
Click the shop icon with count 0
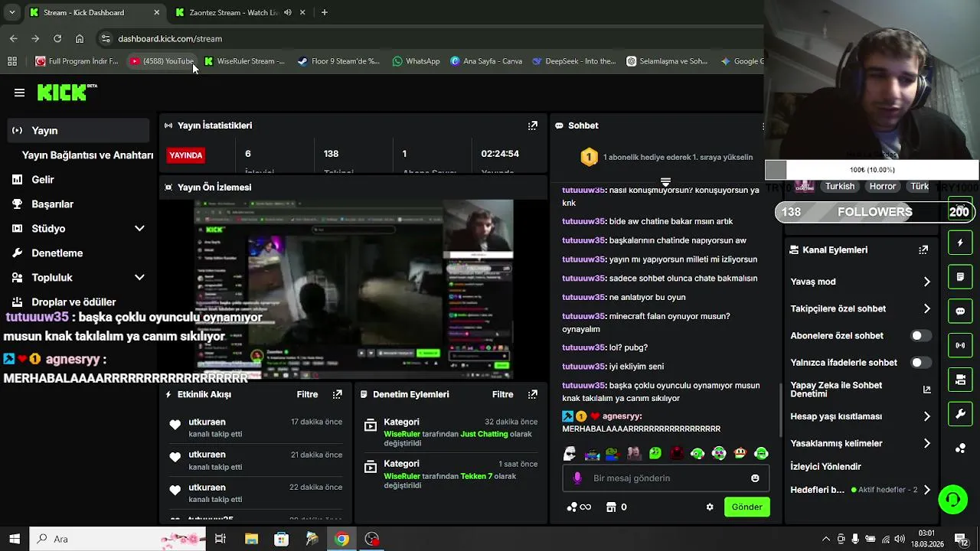616,507
